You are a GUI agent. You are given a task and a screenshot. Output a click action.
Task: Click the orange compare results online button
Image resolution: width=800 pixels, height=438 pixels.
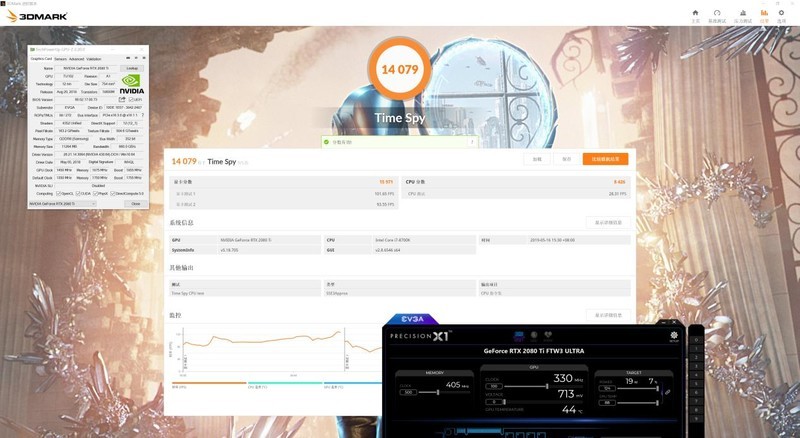click(605, 159)
